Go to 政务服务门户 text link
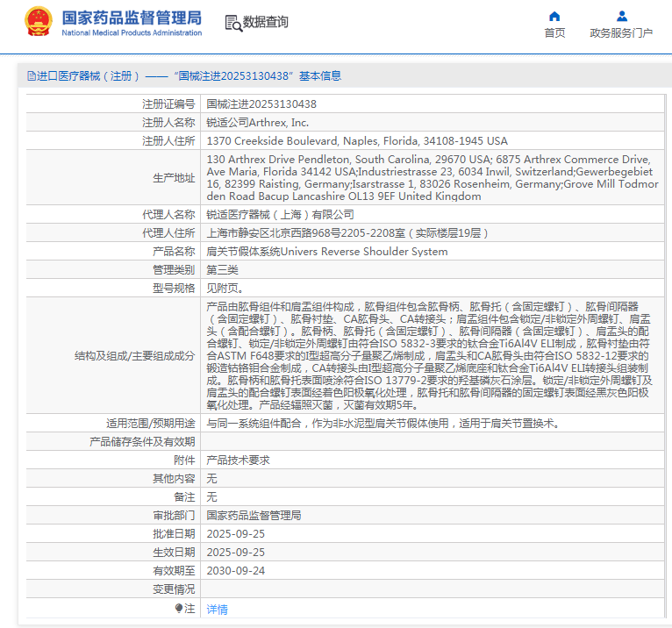 [621, 33]
